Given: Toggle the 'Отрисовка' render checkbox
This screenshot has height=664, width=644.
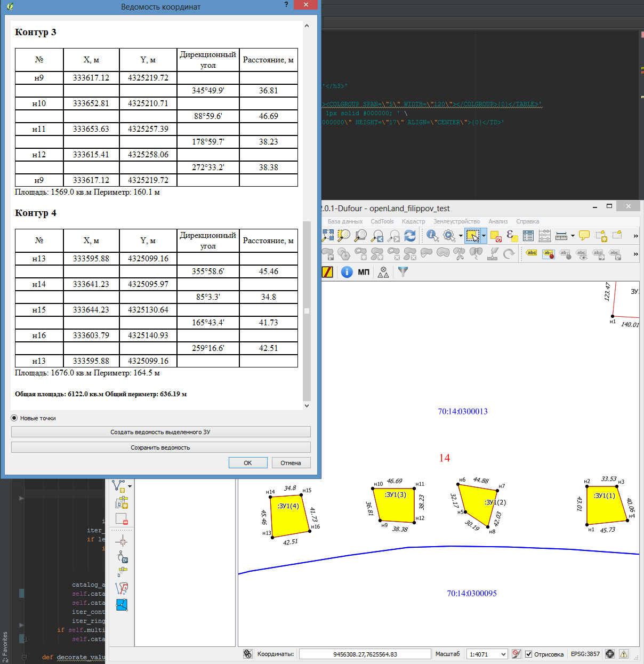Looking at the screenshot, I should 529,654.
